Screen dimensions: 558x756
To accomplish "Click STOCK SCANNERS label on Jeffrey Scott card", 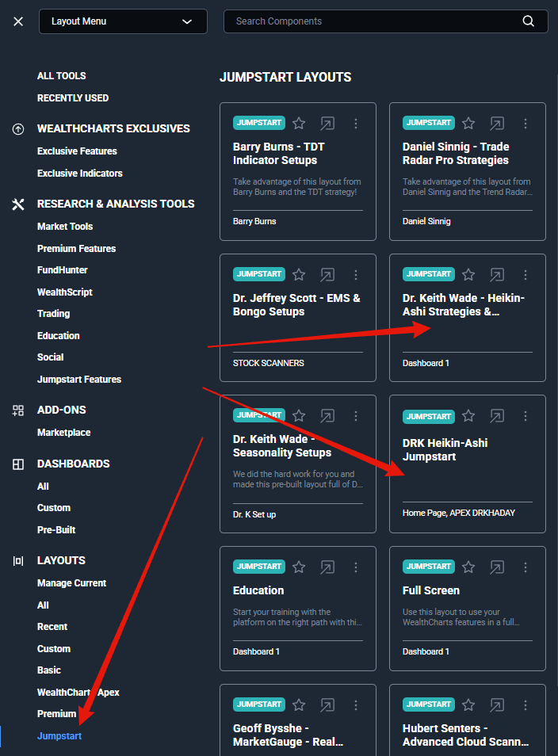I will tap(269, 363).
